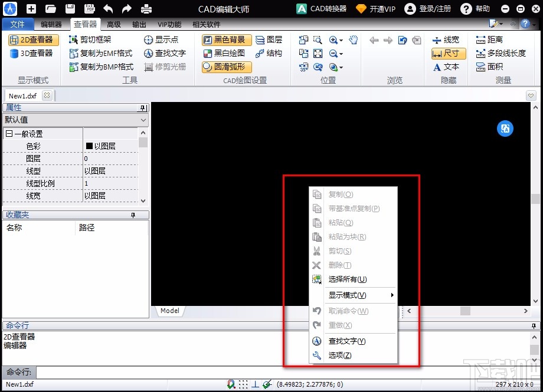Click the Model tab above the command line
The width and height of the screenshot is (543, 392).
(169, 311)
